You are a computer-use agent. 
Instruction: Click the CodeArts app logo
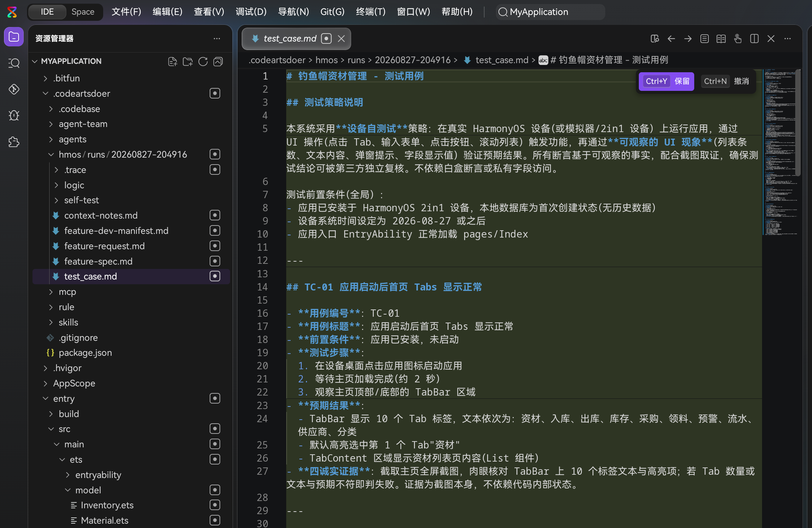(x=12, y=12)
